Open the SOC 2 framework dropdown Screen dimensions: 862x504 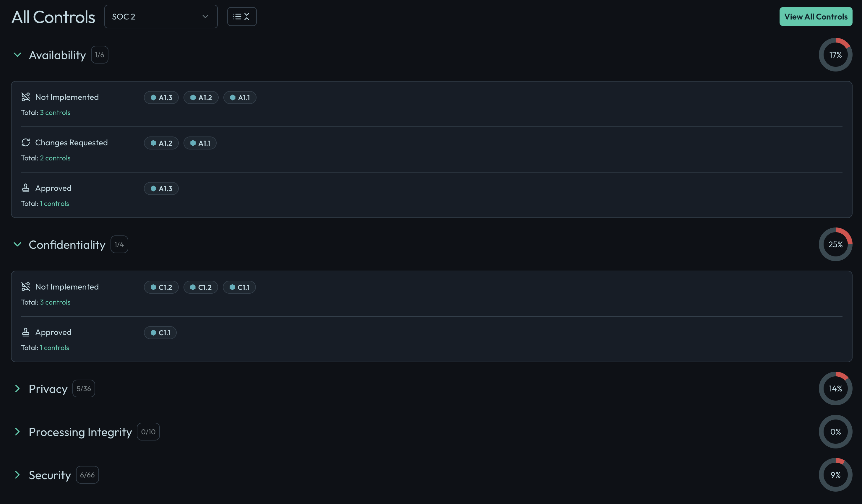[x=161, y=17]
